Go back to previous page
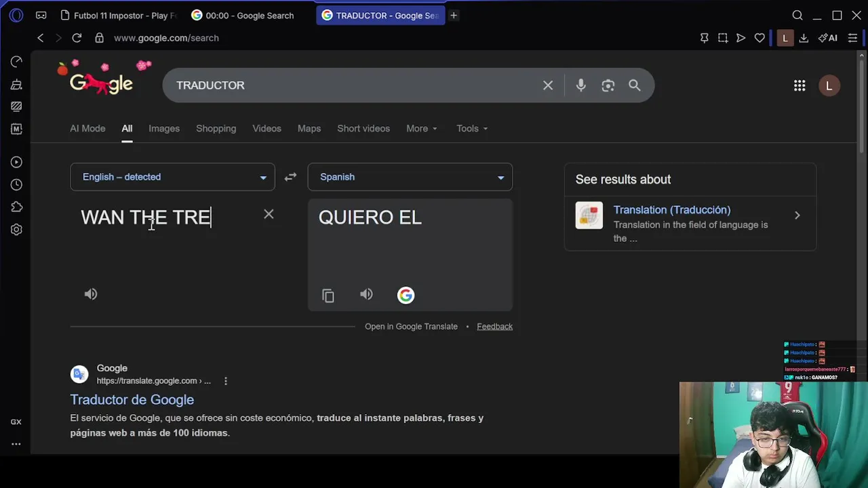Screen dimensions: 868x488 tap(41, 38)
